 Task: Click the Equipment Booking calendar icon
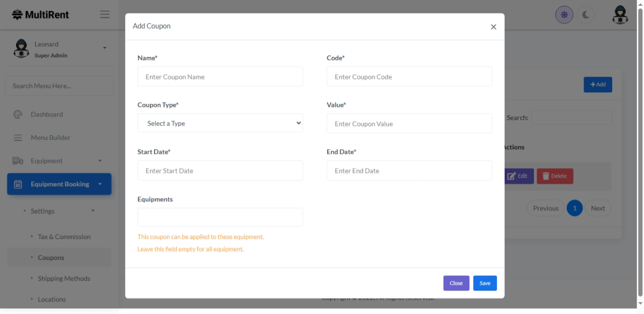tap(18, 184)
